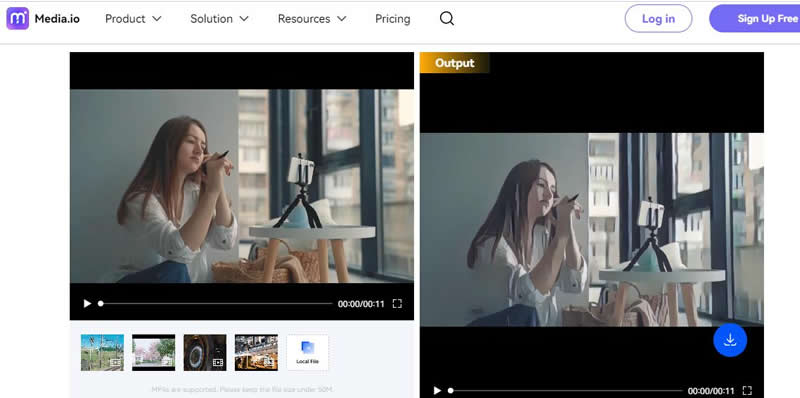Download the output video with blue icon
The height and width of the screenshot is (398, 800).
pyautogui.click(x=730, y=340)
